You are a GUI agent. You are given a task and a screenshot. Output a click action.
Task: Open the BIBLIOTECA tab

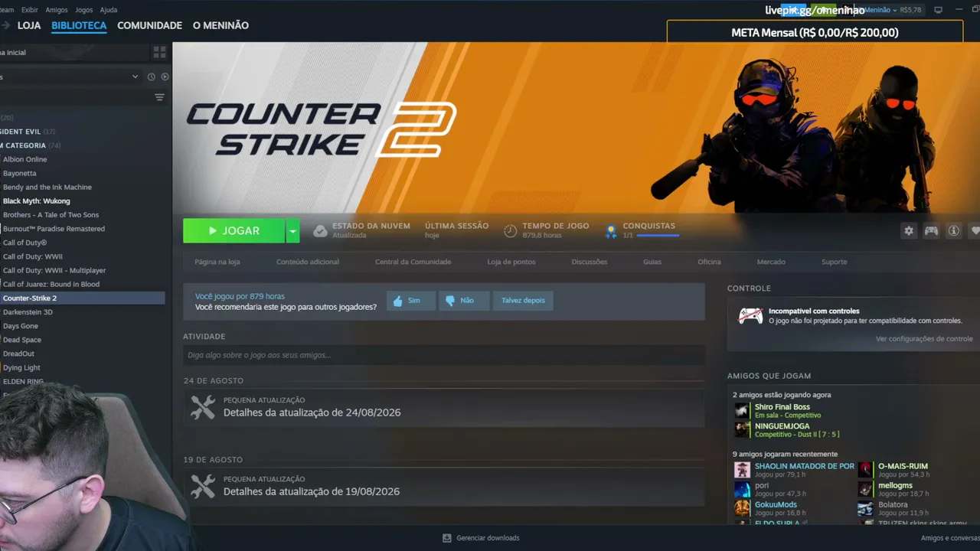click(79, 25)
